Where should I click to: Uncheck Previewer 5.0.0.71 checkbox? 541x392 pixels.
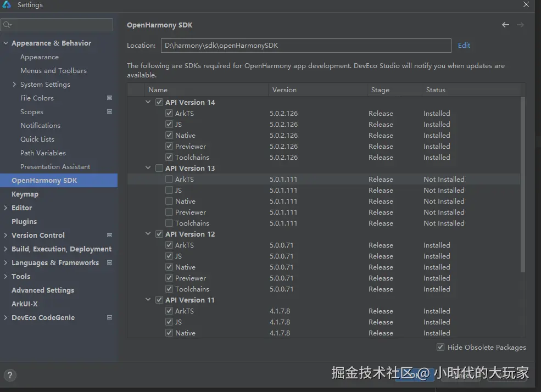tap(169, 278)
